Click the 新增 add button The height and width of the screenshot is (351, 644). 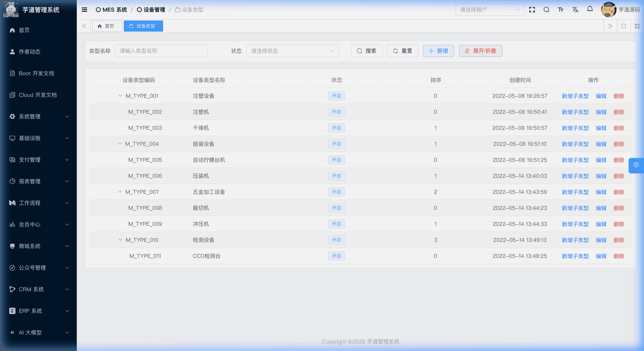(x=438, y=51)
